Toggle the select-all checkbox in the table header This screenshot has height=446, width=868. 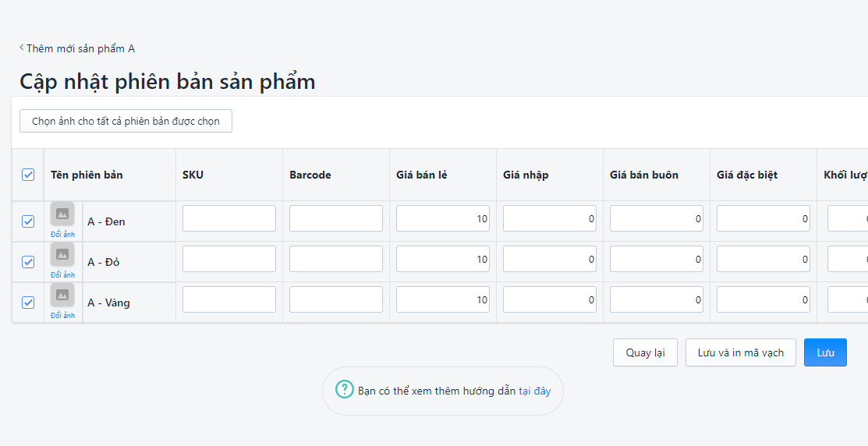point(28,175)
